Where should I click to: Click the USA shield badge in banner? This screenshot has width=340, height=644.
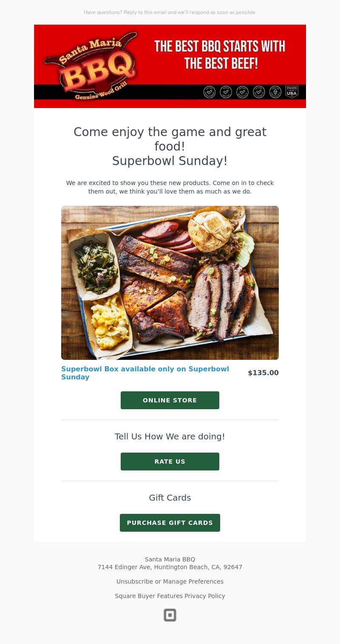(x=292, y=91)
